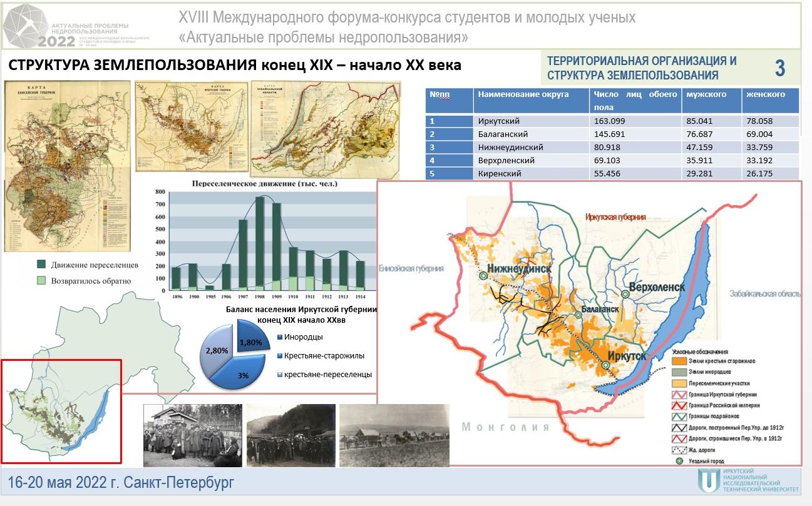Click the женского column header
The image size is (812, 506).
[770, 101]
